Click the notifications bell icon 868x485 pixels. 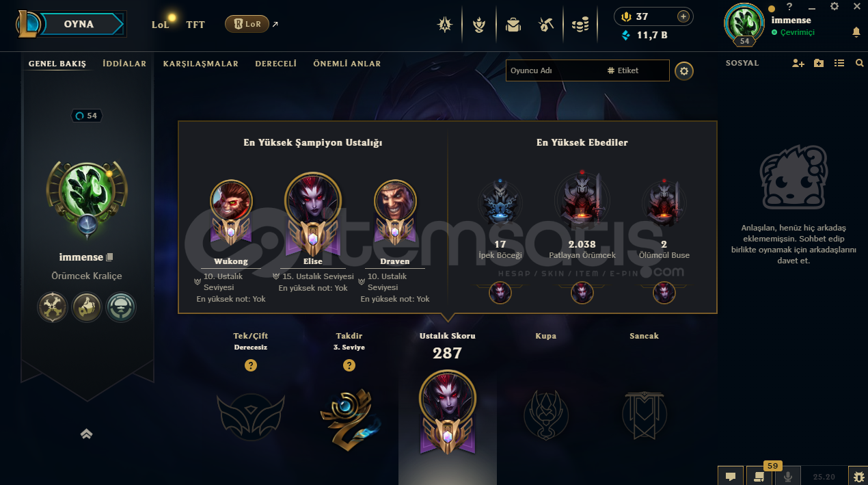point(856,32)
